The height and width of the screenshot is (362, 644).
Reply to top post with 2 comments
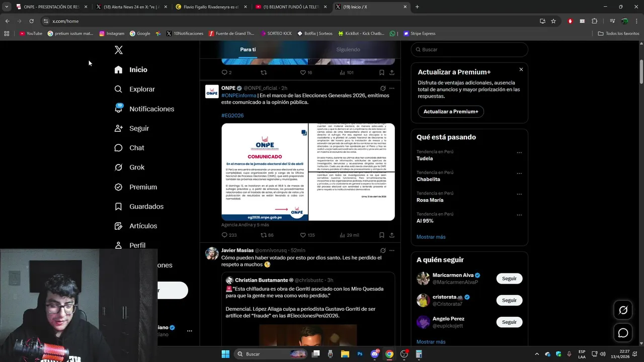226,72
